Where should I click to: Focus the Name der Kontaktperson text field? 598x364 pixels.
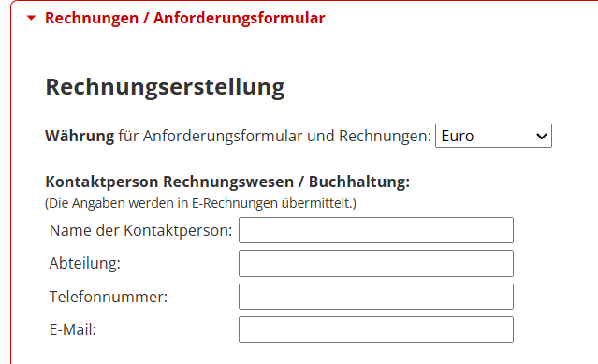(376, 230)
